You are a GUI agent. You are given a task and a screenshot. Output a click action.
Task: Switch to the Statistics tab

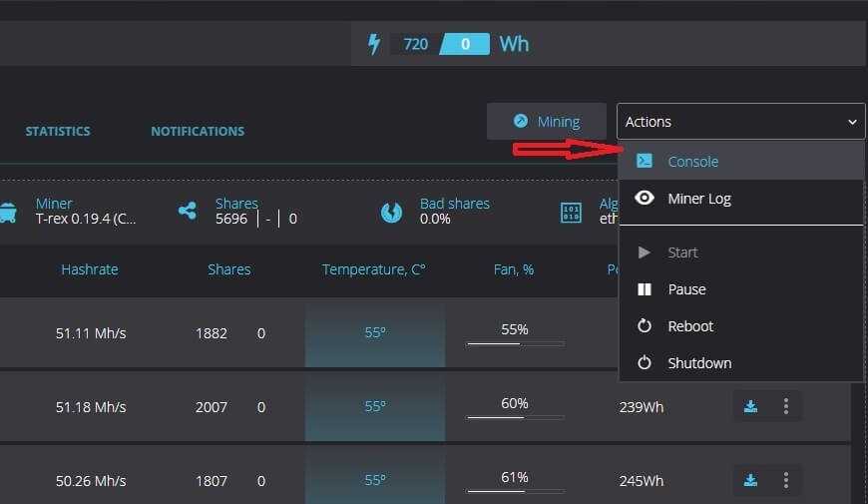(58, 132)
